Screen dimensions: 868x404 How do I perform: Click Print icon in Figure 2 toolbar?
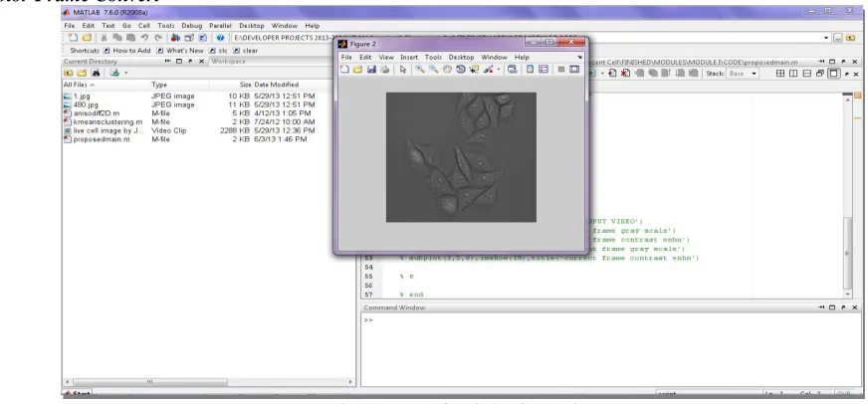(x=385, y=70)
